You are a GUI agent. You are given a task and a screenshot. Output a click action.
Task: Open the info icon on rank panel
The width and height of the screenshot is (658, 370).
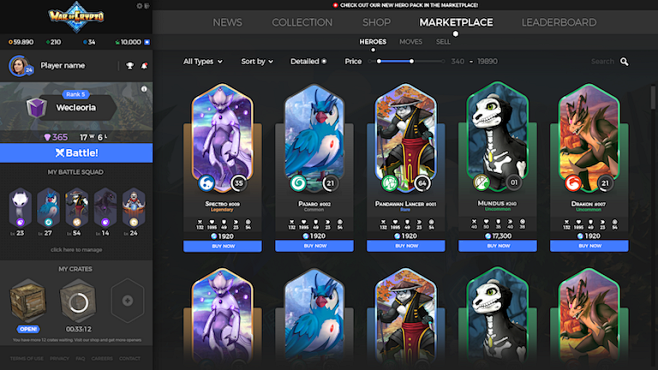point(144,89)
